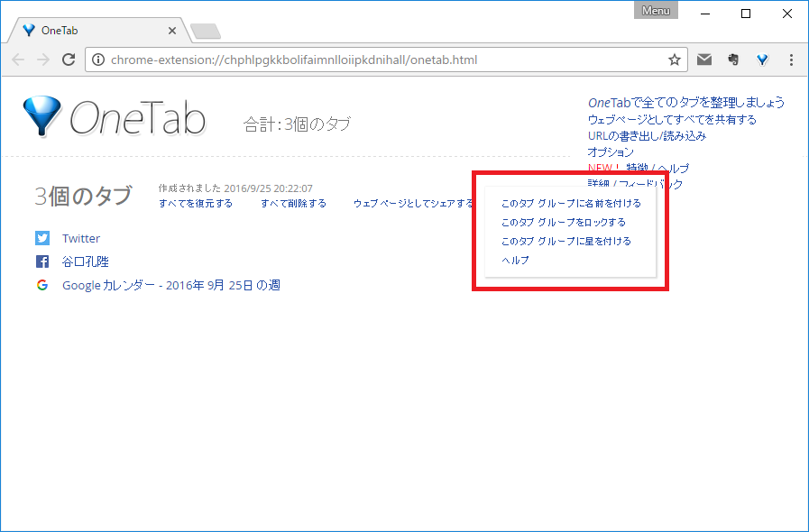This screenshot has height=532, width=809.
Task: Click the bookmark star icon in address bar
Action: 674,60
